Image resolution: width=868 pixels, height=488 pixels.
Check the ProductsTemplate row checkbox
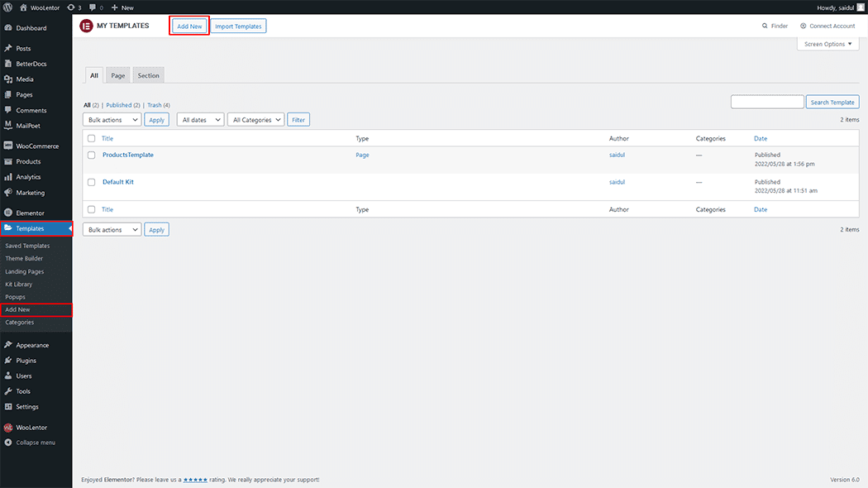(x=91, y=155)
